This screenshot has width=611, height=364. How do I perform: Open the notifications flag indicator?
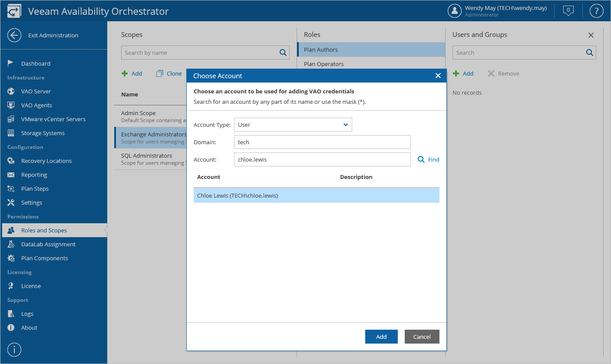click(x=568, y=11)
